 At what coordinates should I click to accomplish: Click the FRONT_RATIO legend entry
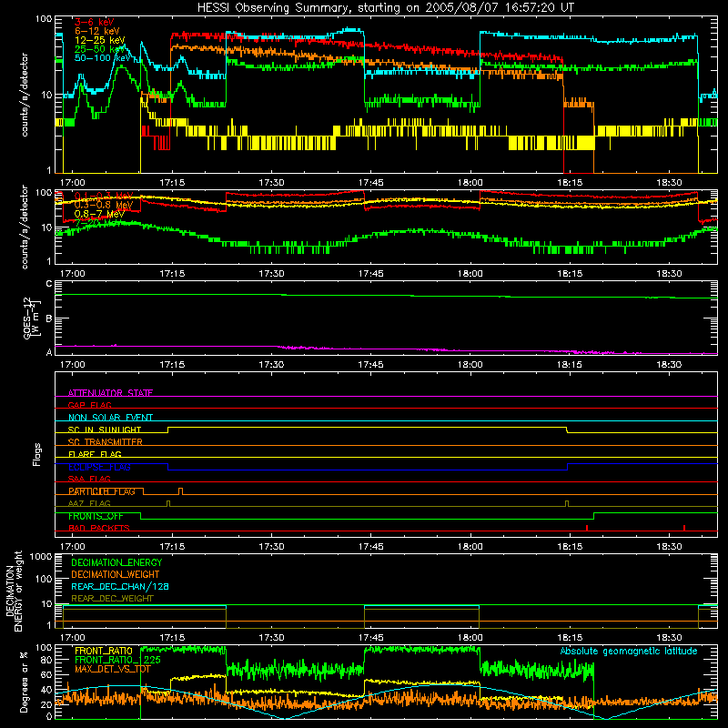[104, 651]
